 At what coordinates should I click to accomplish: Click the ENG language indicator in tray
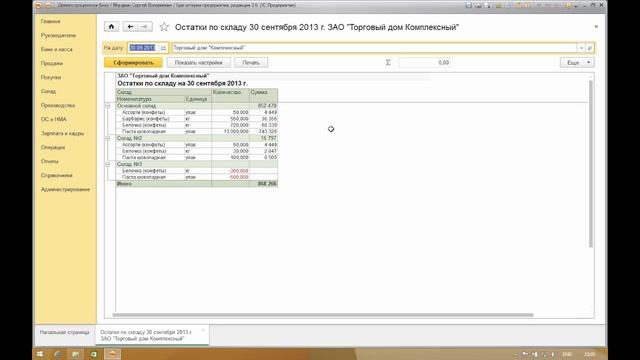coord(567,354)
